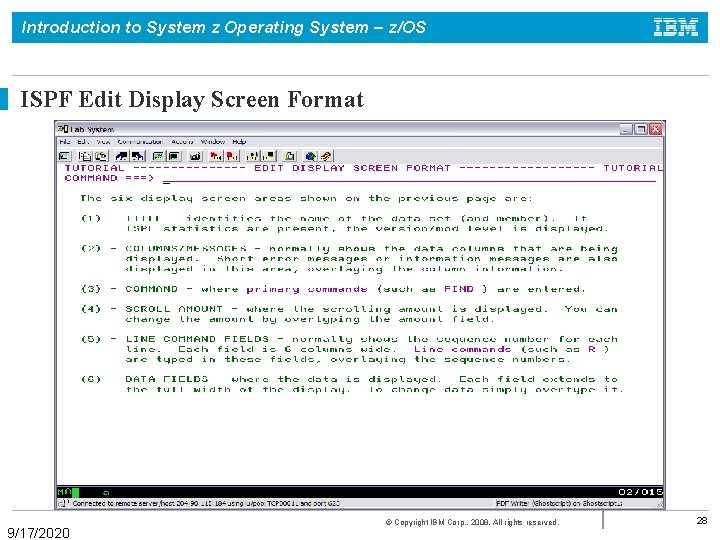Click the COMMAND ===> input line
Viewport: 720px width, 540px height.
(409, 178)
